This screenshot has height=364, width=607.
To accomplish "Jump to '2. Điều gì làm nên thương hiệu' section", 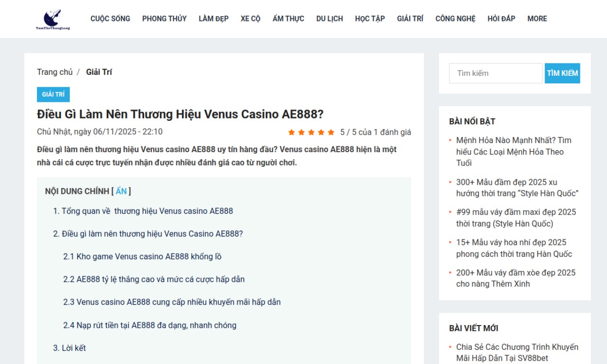I will coord(148,234).
